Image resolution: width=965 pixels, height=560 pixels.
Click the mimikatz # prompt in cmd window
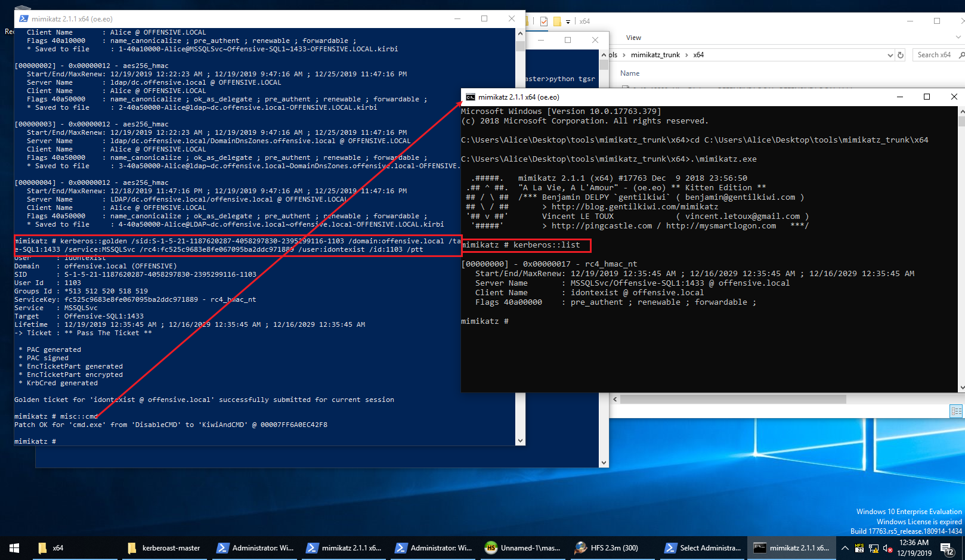[485, 321]
